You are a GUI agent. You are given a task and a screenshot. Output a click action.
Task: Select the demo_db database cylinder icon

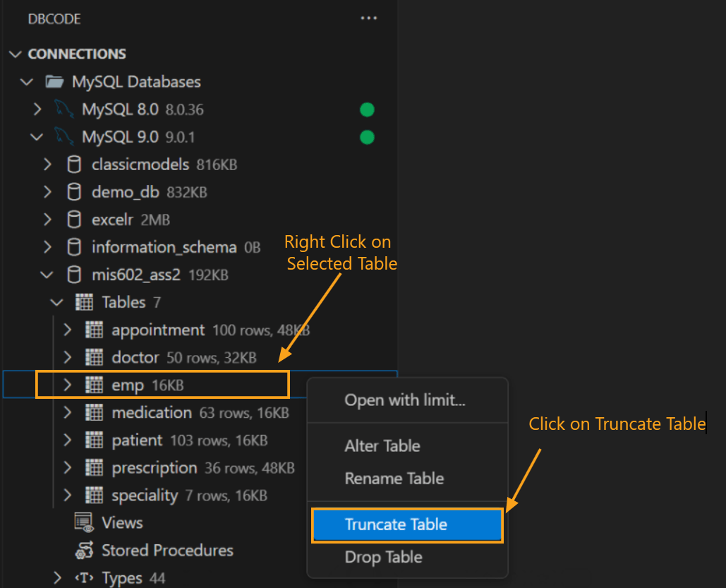pyautogui.click(x=74, y=191)
